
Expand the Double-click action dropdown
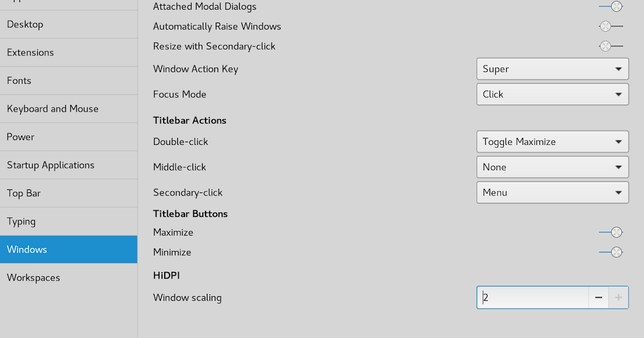point(552,142)
